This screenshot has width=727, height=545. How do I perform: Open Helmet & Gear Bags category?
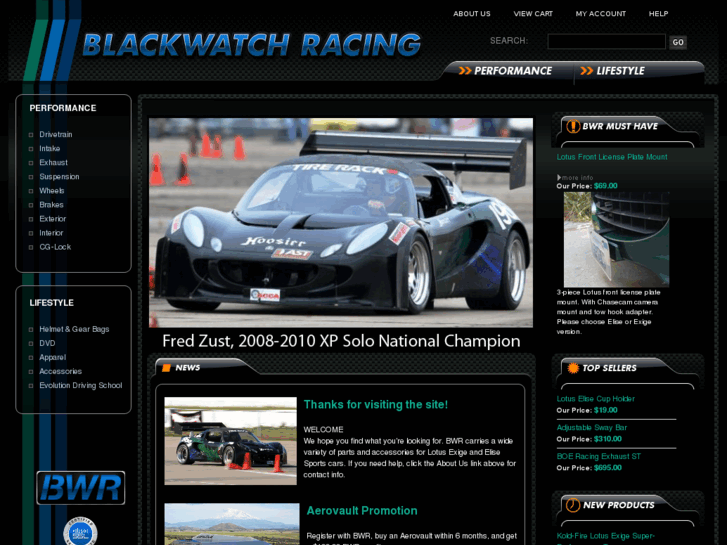(74, 329)
